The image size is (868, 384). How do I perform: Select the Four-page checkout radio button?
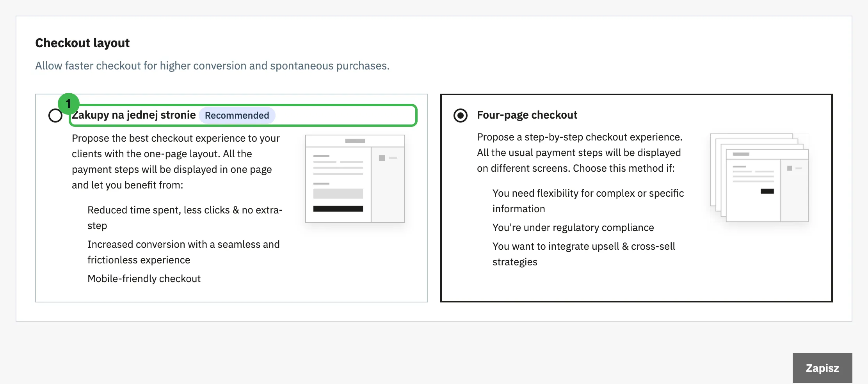tap(461, 116)
